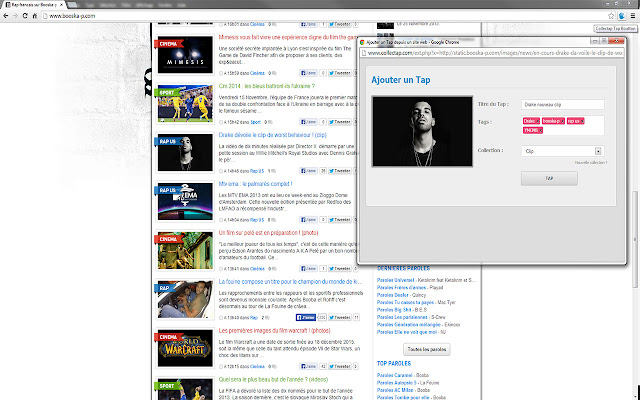Click the Toutes les paroles button

pyautogui.click(x=427, y=349)
